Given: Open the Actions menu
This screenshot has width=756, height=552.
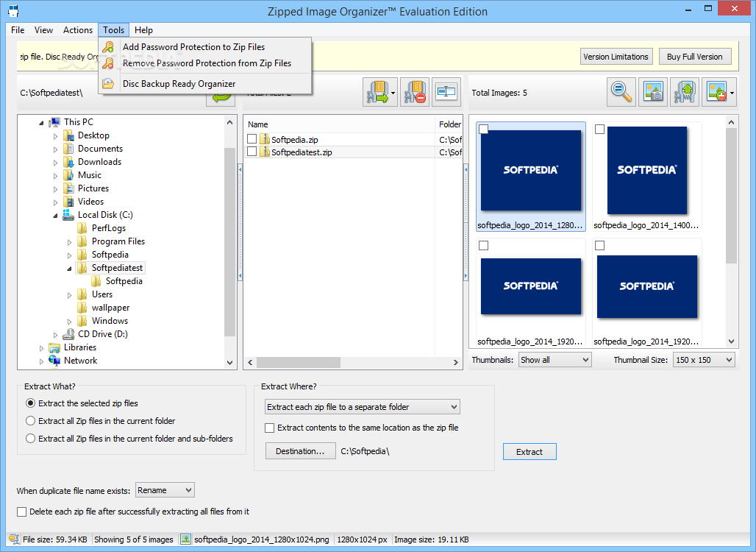Looking at the screenshot, I should [x=78, y=30].
